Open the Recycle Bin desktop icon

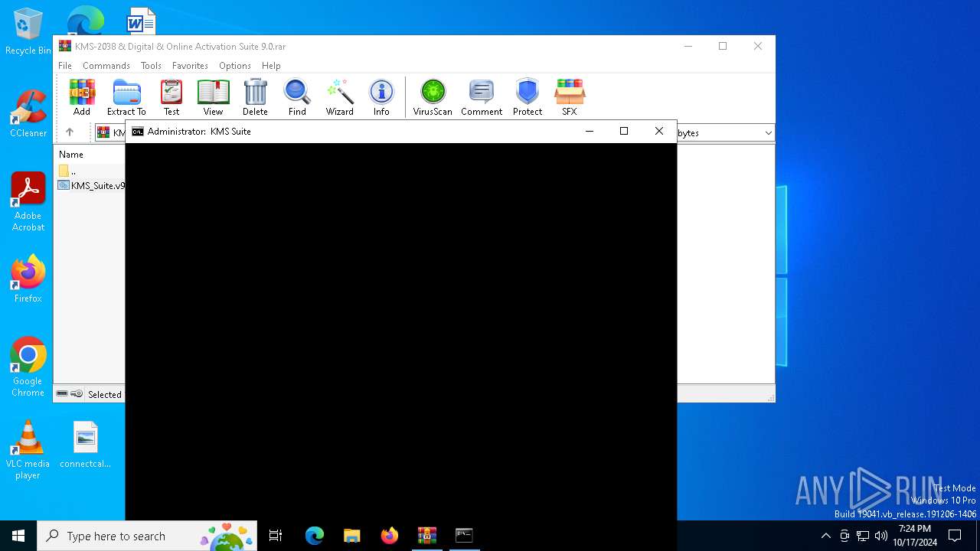point(28,32)
